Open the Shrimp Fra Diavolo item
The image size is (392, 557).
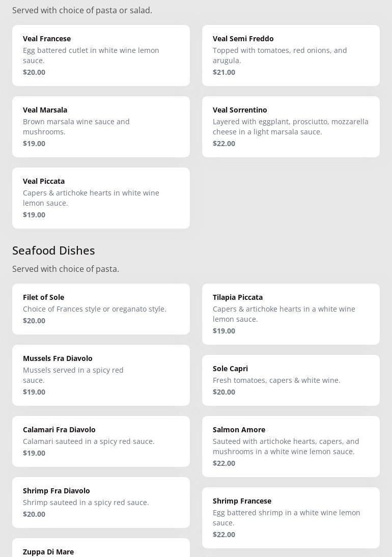pyautogui.click(x=101, y=502)
